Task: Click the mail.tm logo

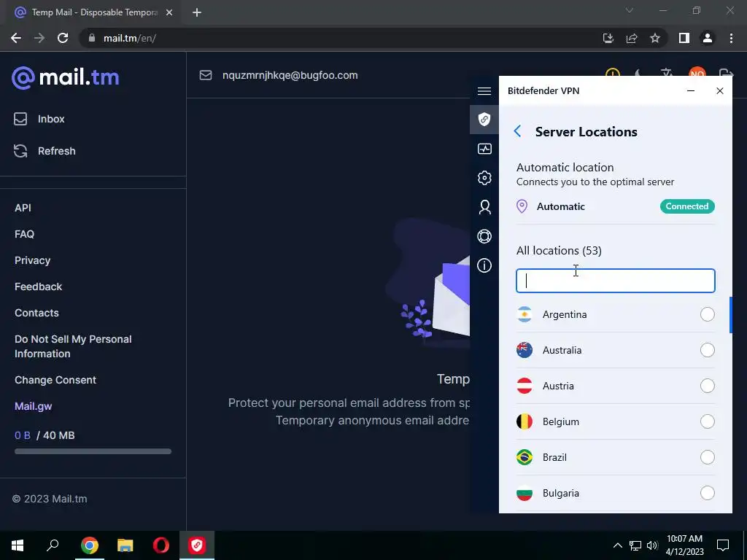Action: coord(65,77)
